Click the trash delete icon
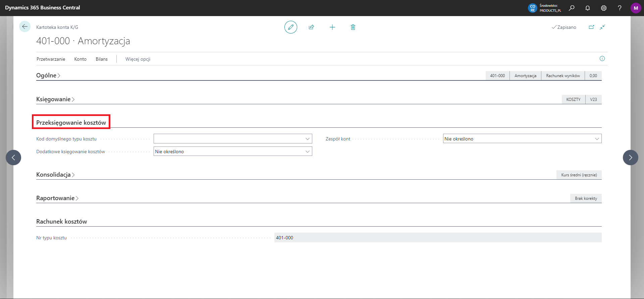The height and width of the screenshot is (299, 644). pos(353,27)
